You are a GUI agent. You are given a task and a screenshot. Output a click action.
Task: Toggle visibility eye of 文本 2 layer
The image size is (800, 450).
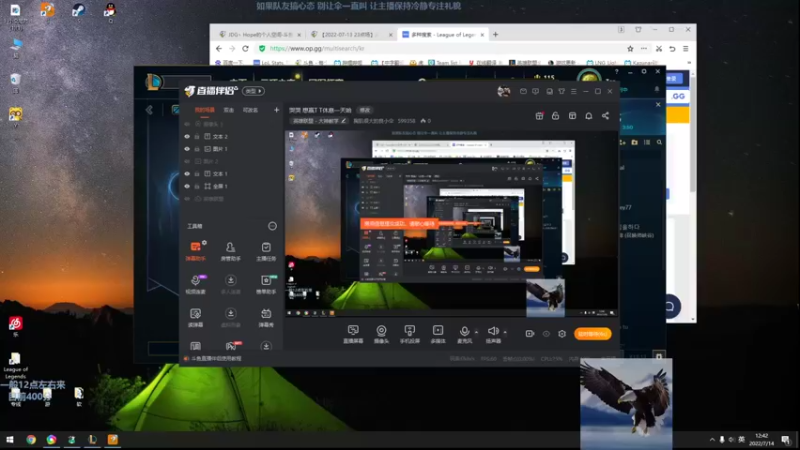click(187, 137)
